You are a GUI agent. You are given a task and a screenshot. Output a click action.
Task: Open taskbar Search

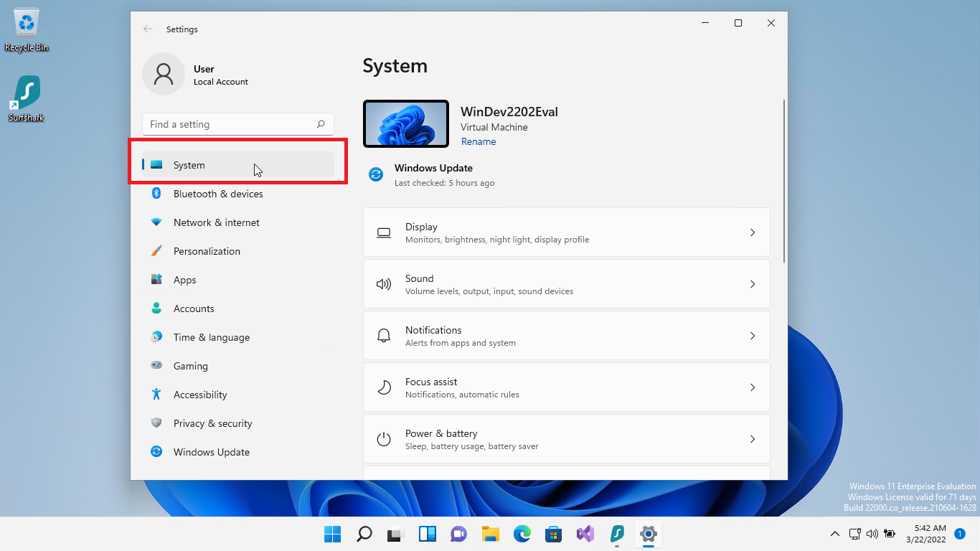pos(364,534)
